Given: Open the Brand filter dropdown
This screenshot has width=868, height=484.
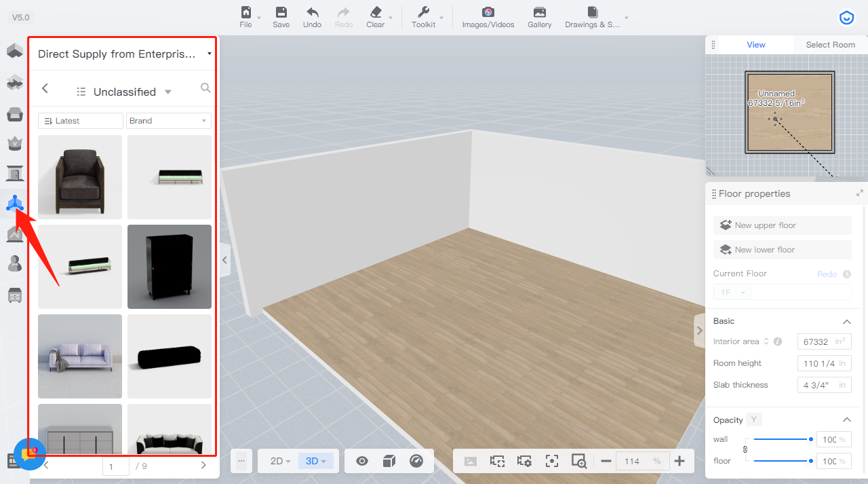Looking at the screenshot, I should coord(169,121).
